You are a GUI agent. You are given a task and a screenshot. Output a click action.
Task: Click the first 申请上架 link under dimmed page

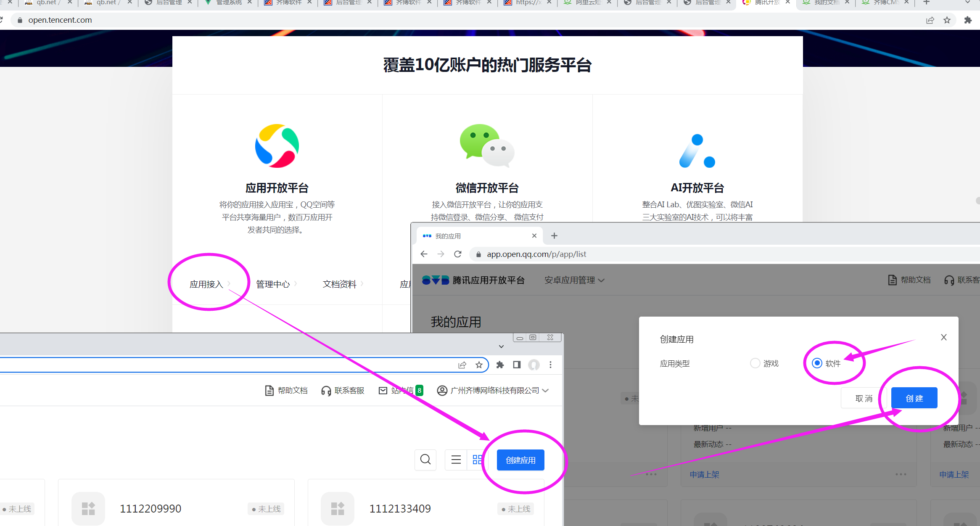coord(704,474)
